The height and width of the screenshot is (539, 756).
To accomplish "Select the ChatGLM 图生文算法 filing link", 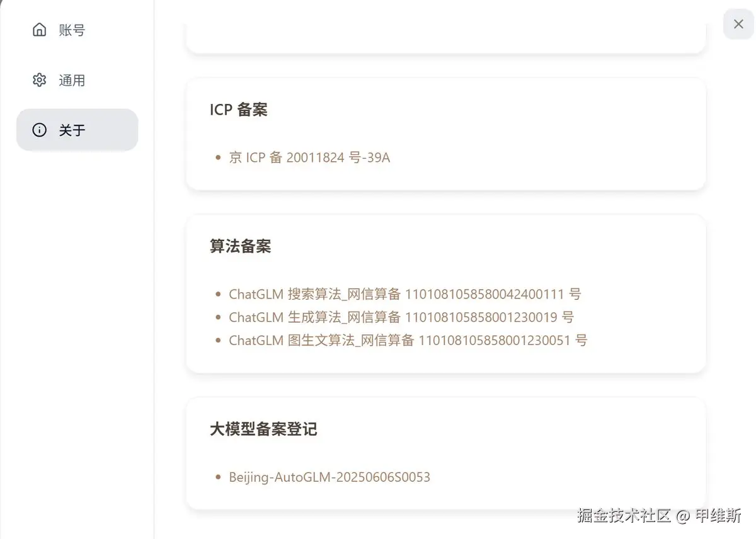I will [x=406, y=341].
